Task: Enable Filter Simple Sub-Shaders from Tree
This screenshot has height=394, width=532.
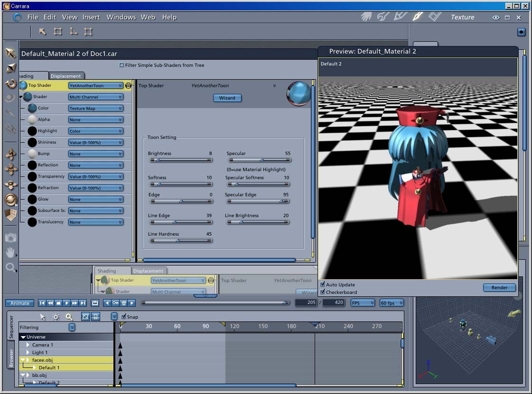Action: click(x=121, y=65)
